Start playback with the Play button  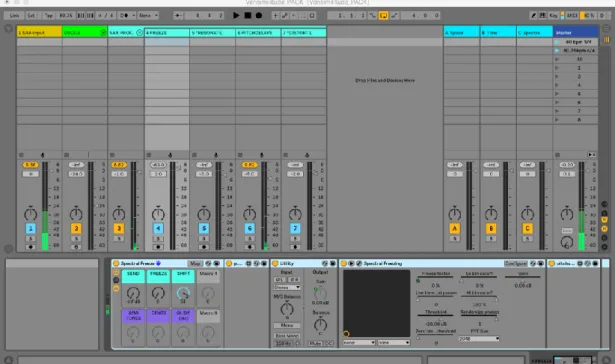236,15
